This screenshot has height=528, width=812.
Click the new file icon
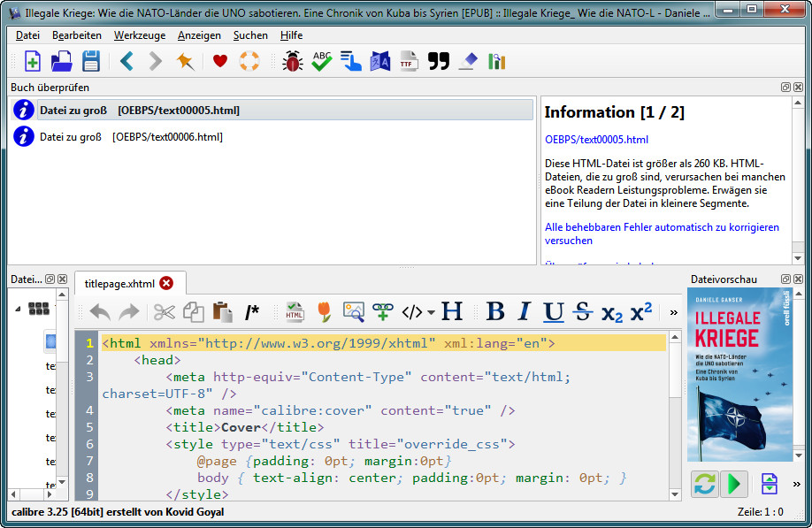pos(32,61)
